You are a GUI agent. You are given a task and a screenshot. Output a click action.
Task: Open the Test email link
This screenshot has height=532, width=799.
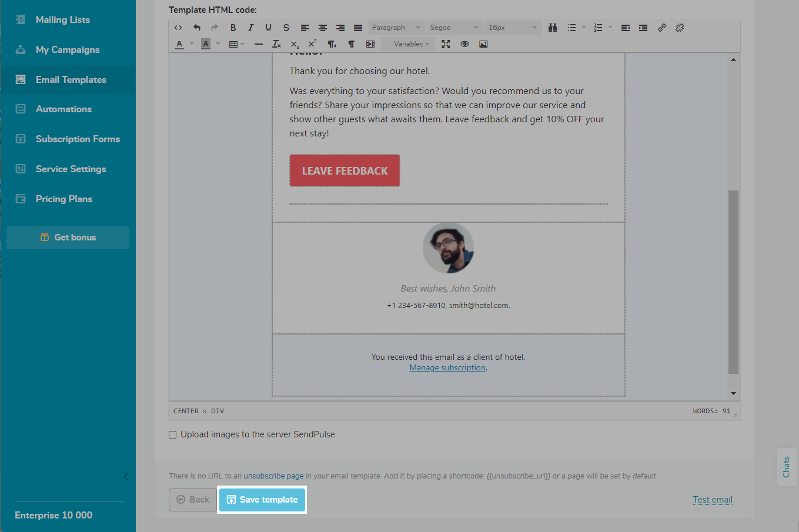tap(713, 500)
